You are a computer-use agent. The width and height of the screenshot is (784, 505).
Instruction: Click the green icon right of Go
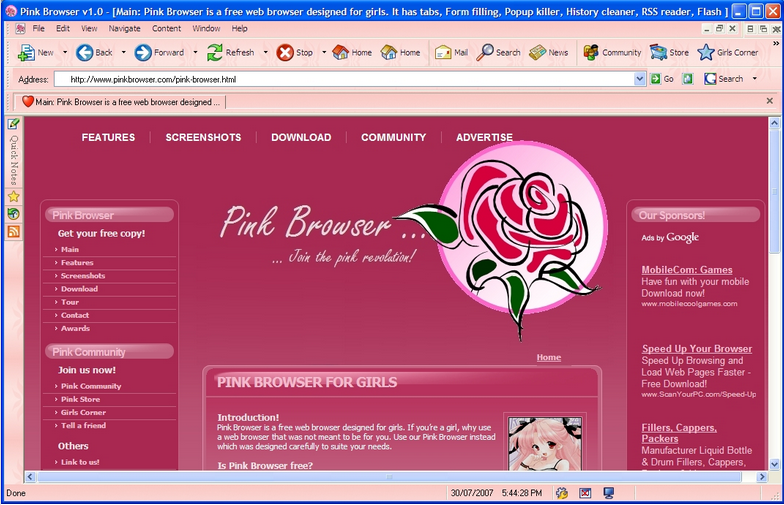[688, 79]
